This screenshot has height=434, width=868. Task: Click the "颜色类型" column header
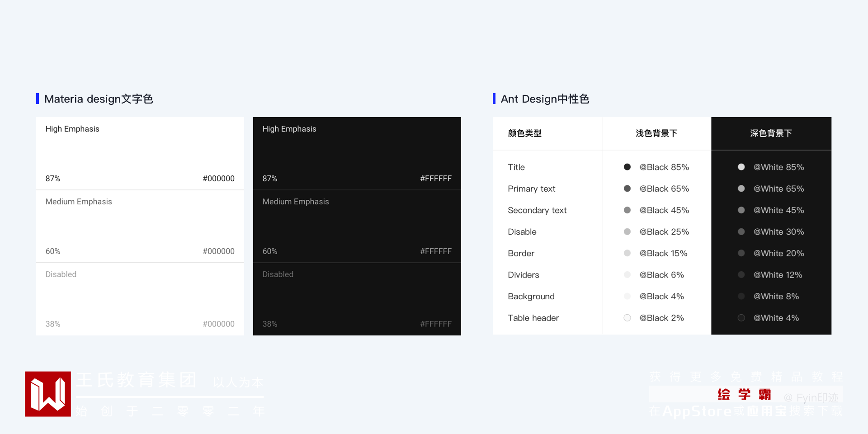click(525, 133)
